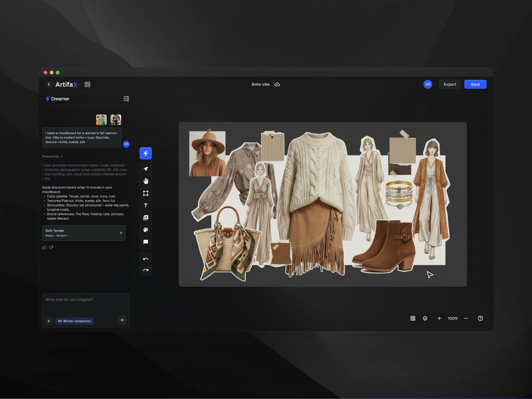Image resolution: width=532 pixels, height=399 pixels.
Task: Click the undo arrow
Action: pos(145,259)
